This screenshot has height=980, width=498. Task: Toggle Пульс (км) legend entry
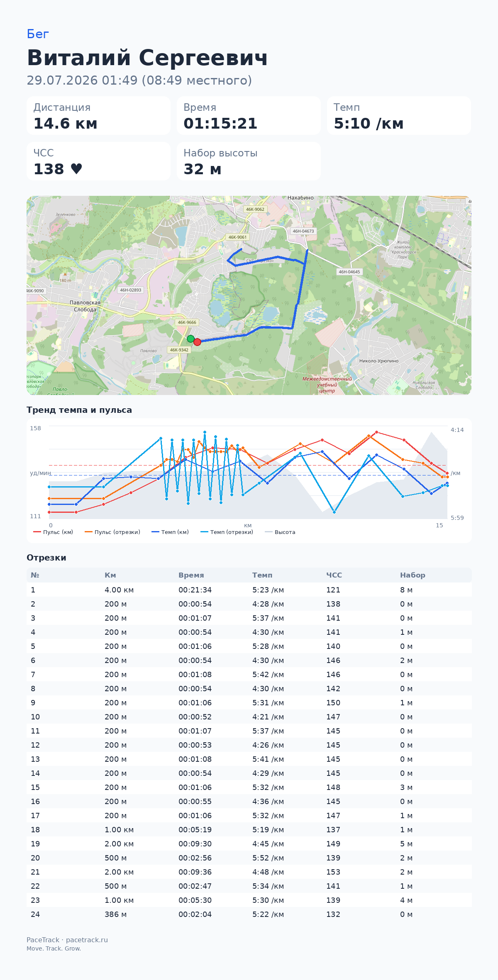click(53, 532)
